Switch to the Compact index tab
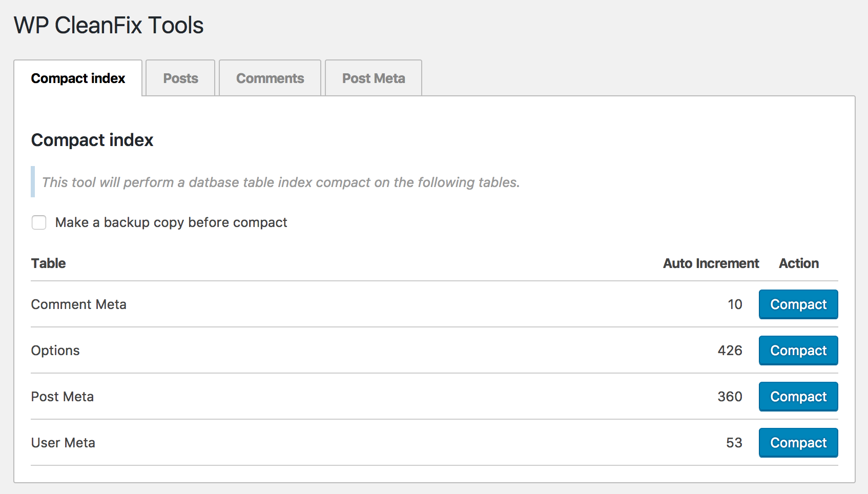868x494 pixels. (78, 78)
